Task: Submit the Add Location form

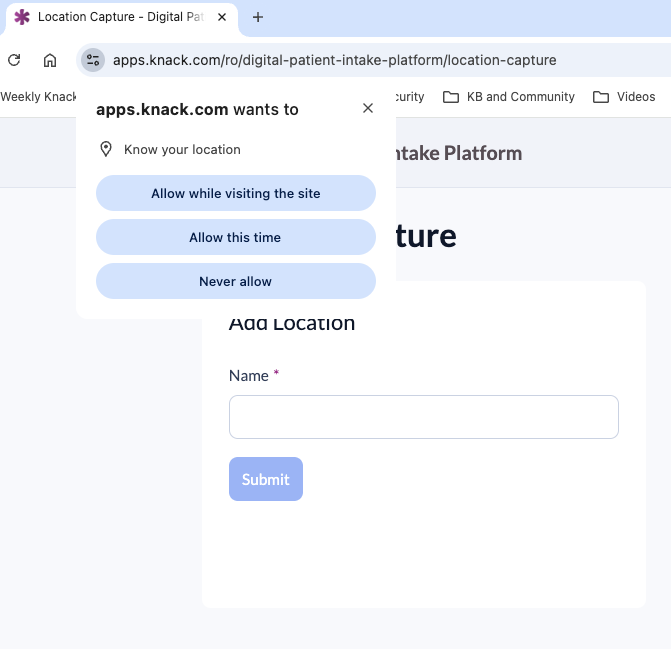Action: click(x=266, y=479)
